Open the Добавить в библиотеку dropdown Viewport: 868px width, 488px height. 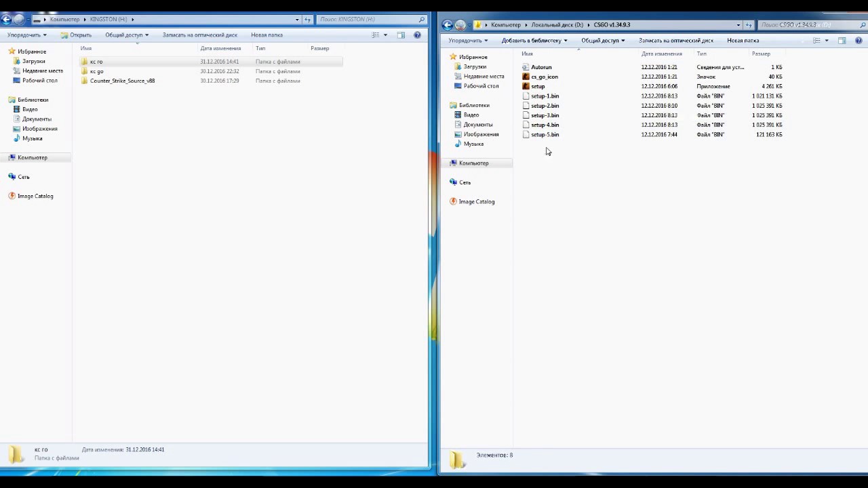(x=534, y=41)
